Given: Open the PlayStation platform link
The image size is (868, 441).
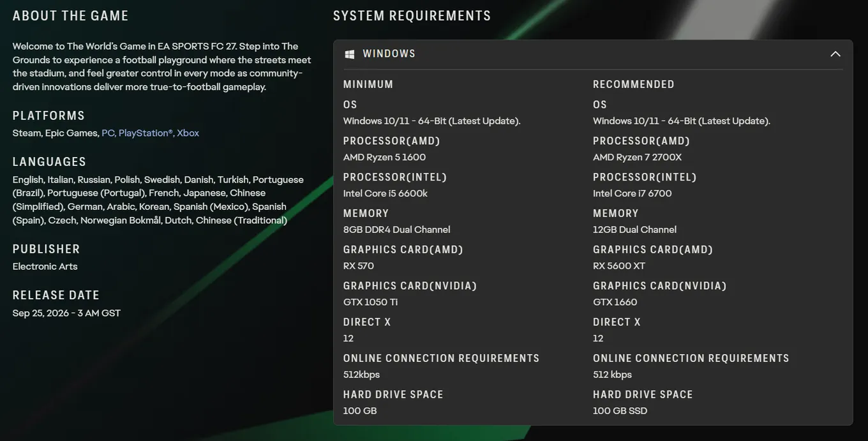Looking at the screenshot, I should point(146,133).
